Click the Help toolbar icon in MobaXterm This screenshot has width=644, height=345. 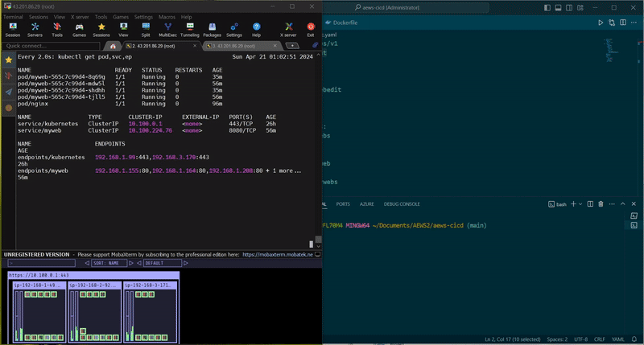click(256, 30)
